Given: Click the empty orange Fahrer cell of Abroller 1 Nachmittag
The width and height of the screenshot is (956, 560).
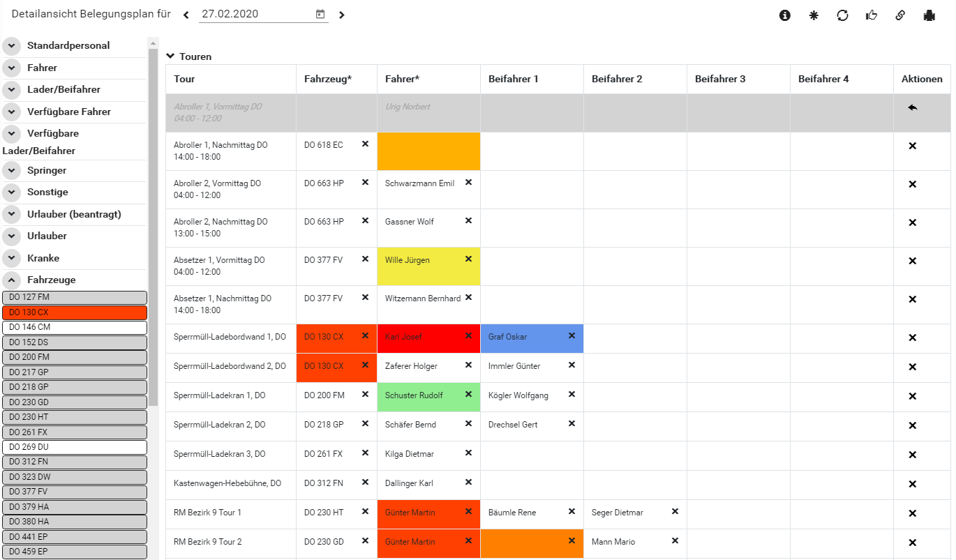Looking at the screenshot, I should [x=428, y=151].
